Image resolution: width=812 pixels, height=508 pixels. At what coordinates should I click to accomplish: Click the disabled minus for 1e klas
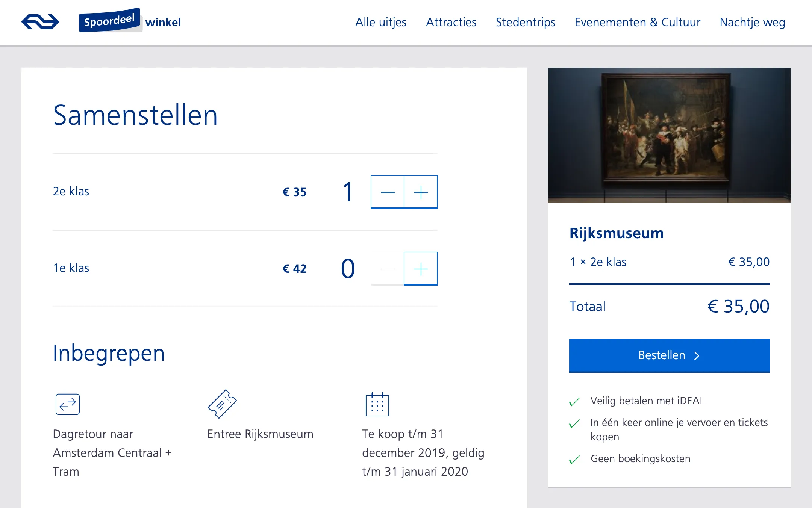click(388, 269)
